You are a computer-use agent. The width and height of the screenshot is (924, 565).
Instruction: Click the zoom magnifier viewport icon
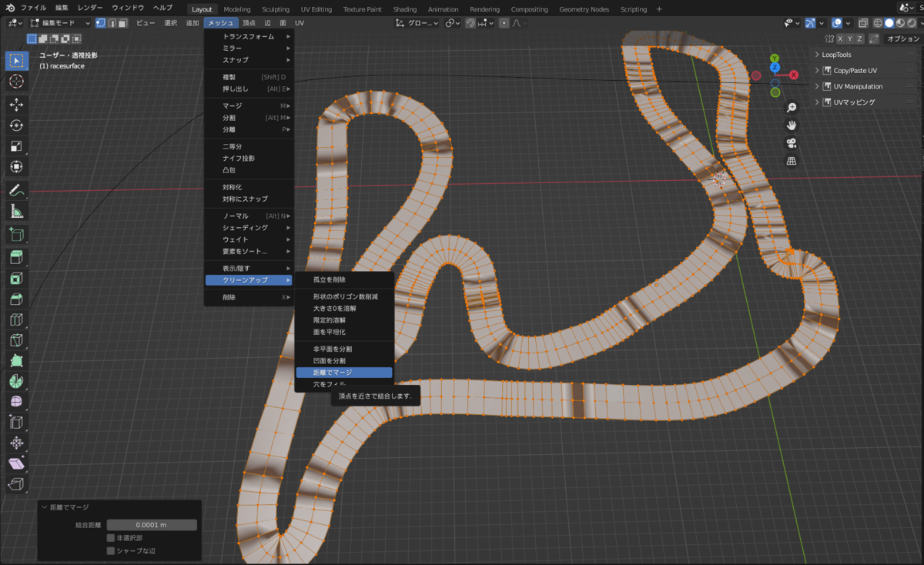791,108
